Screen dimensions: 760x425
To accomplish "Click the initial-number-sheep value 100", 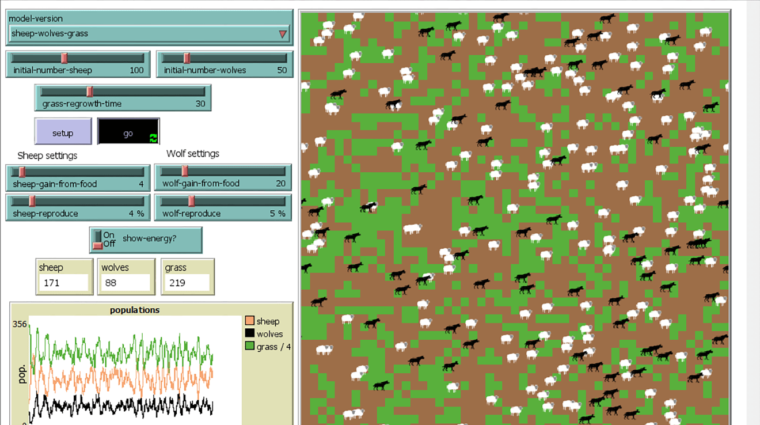I will coord(137,70).
